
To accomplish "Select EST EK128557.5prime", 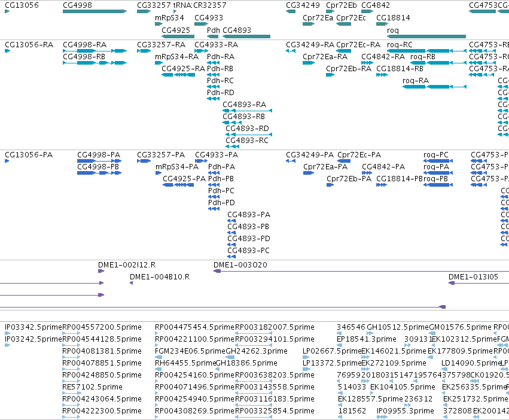I will click(370, 399).
